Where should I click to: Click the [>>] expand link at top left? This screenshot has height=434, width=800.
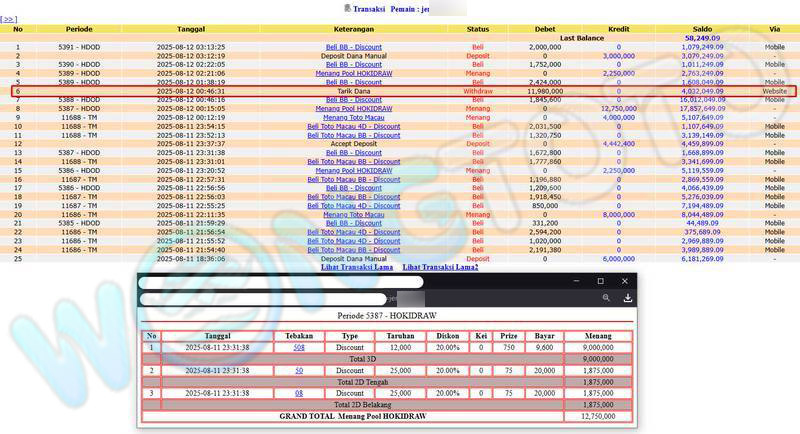click(x=9, y=19)
